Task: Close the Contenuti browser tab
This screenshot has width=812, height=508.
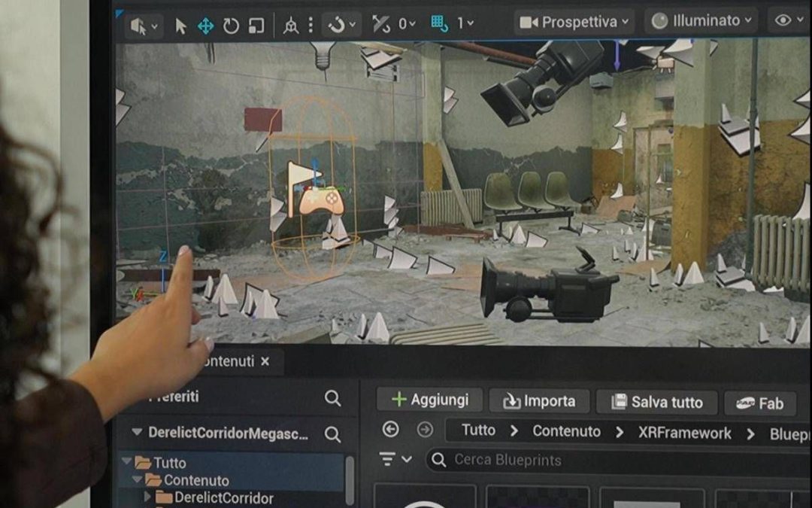Action: [265, 361]
